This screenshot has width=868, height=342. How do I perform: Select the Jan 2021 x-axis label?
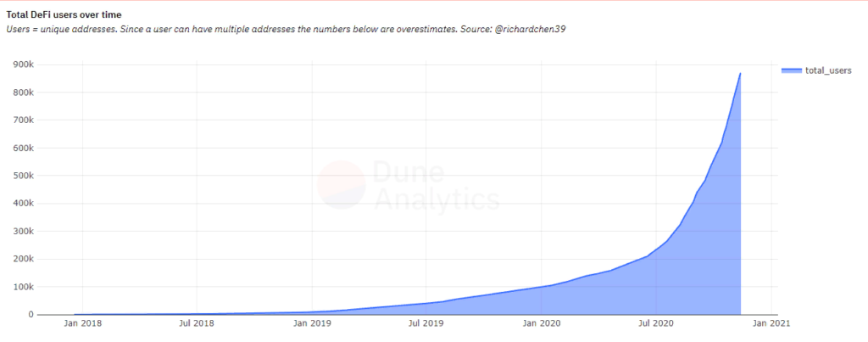point(772,323)
